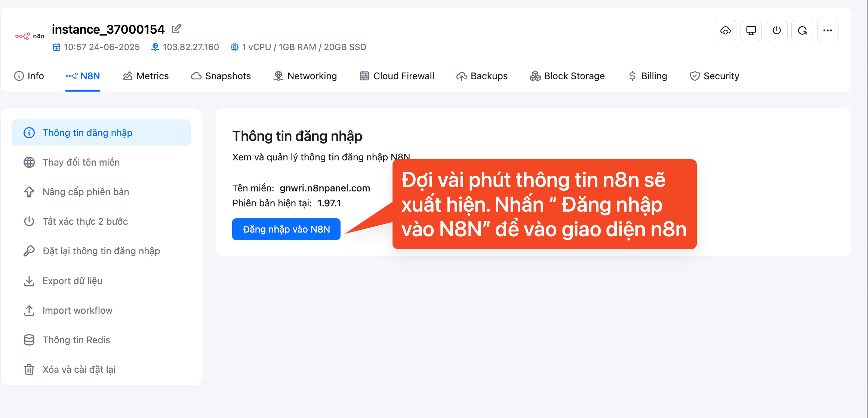Image resolution: width=868 pixels, height=418 pixels.
Task: Switch to the Info tab
Action: (x=29, y=76)
